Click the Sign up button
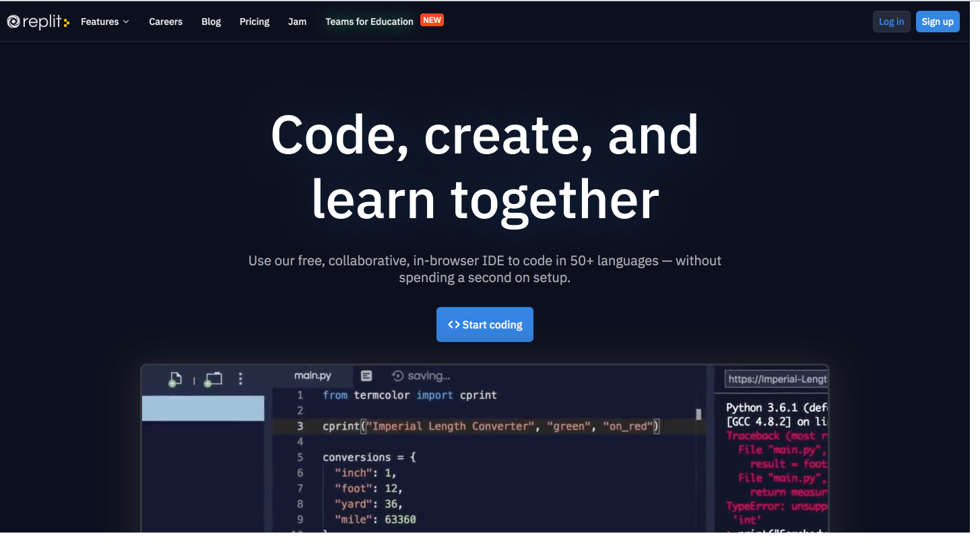 (x=938, y=21)
